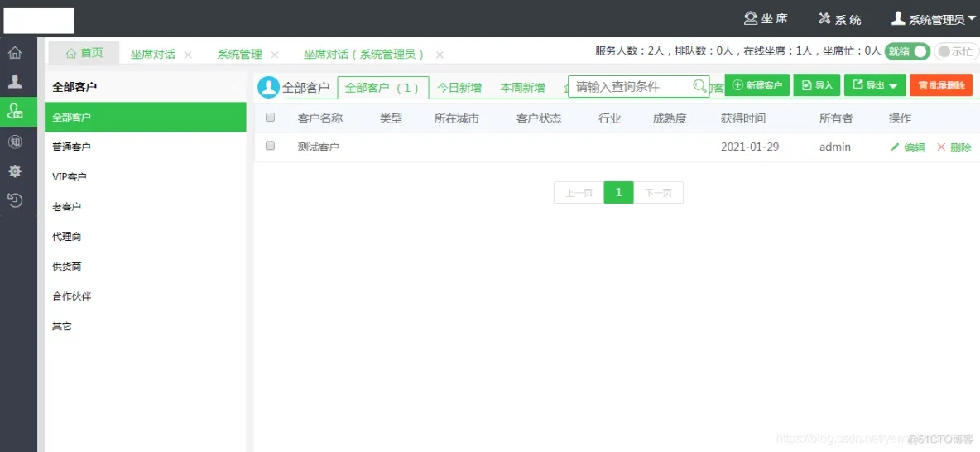Click the 获得时间 column header
Image resolution: width=980 pixels, height=452 pixels.
(x=743, y=118)
